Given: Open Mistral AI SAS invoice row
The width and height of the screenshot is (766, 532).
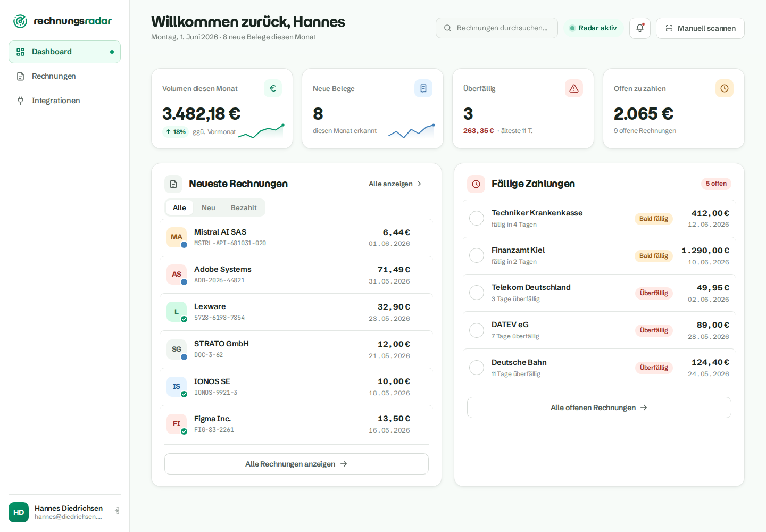Looking at the screenshot, I should 296,237.
